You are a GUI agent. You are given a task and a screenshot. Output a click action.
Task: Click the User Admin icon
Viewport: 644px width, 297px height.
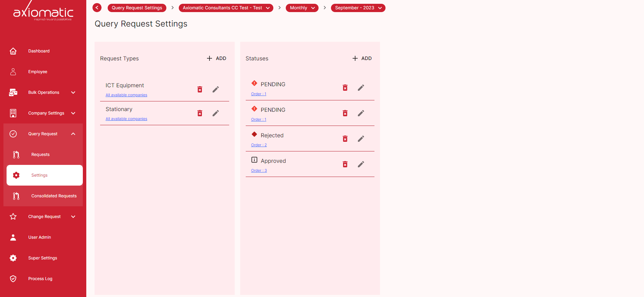pos(13,237)
